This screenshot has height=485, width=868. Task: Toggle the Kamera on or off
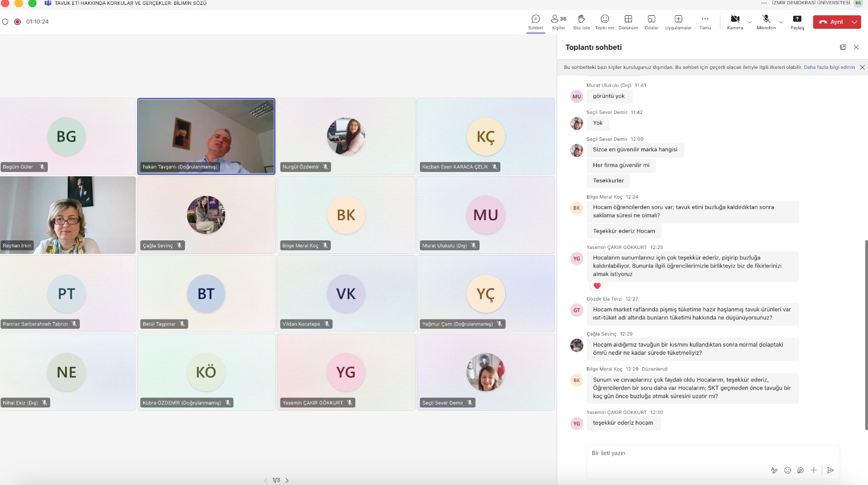pos(735,22)
